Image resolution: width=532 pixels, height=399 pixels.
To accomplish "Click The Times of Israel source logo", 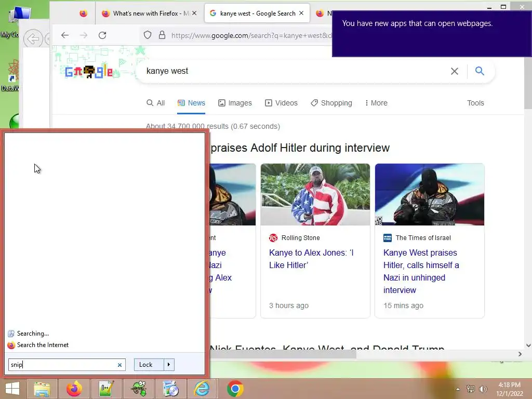I will tap(388, 238).
